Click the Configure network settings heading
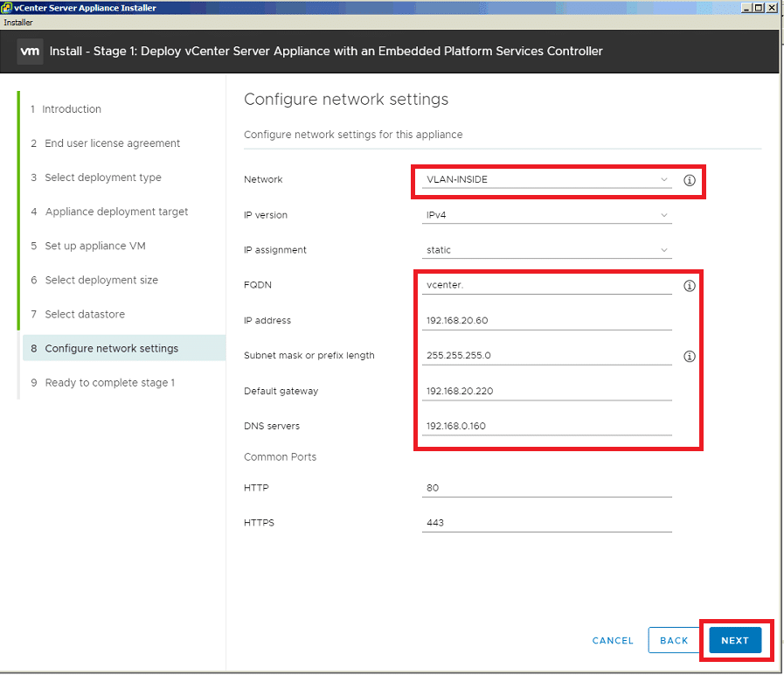Viewport: 784px width, 675px height. [x=346, y=99]
